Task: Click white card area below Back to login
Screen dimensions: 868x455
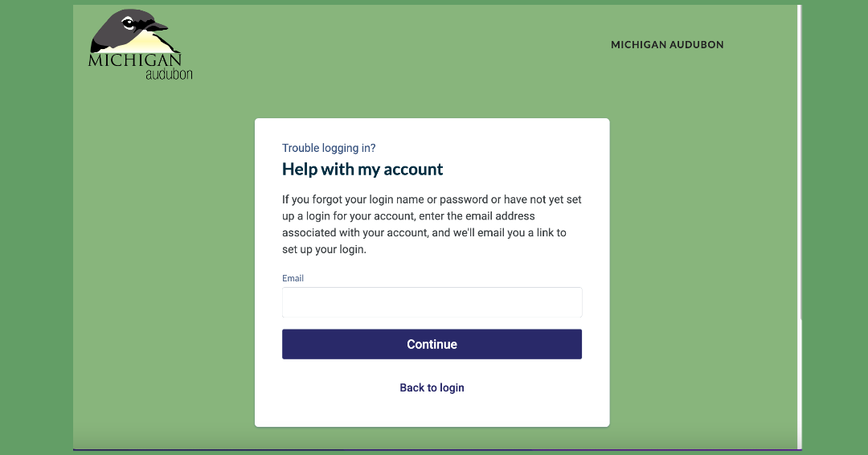Action: [x=432, y=411]
